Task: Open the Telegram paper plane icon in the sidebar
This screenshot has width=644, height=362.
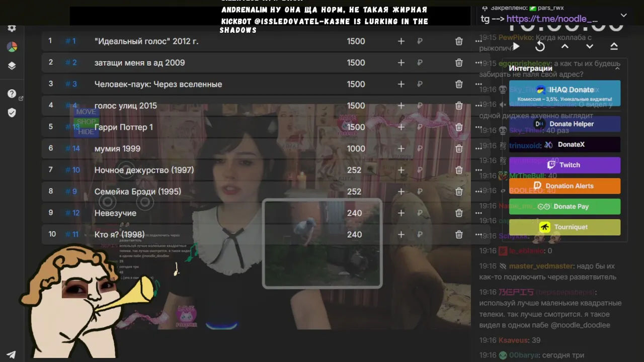Action: pos(11,354)
